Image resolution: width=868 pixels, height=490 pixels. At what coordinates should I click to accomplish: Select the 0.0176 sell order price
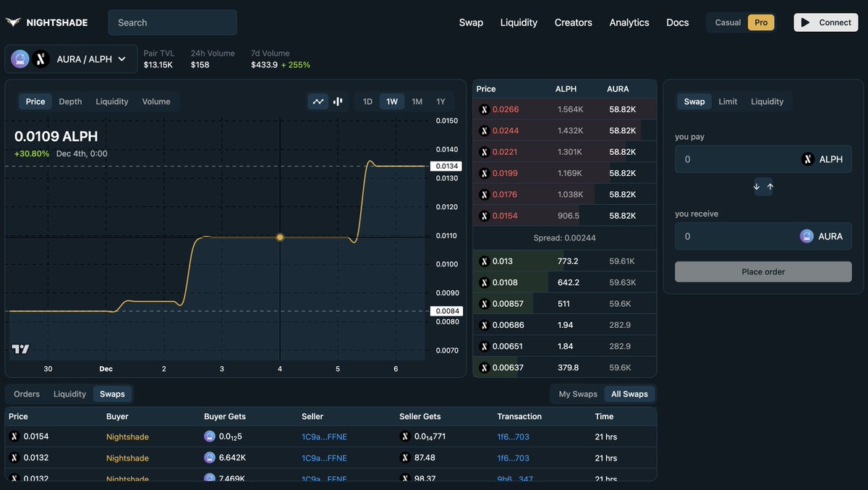point(506,195)
